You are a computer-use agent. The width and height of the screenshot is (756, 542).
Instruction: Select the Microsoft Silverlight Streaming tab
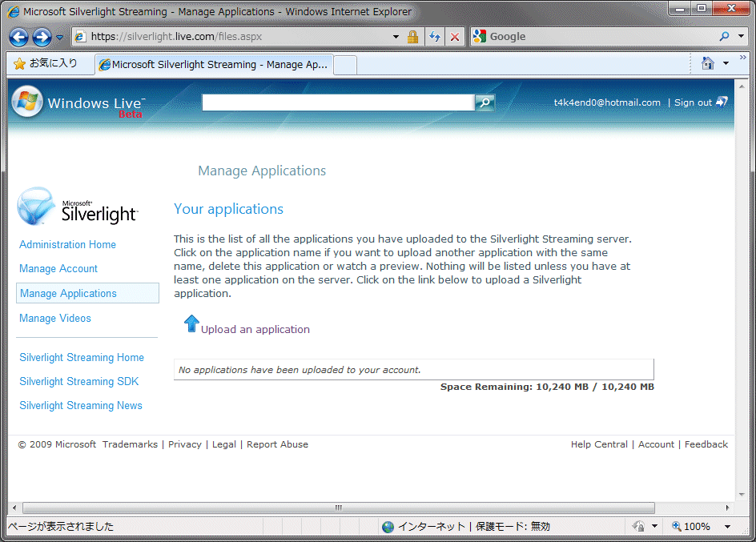point(212,65)
